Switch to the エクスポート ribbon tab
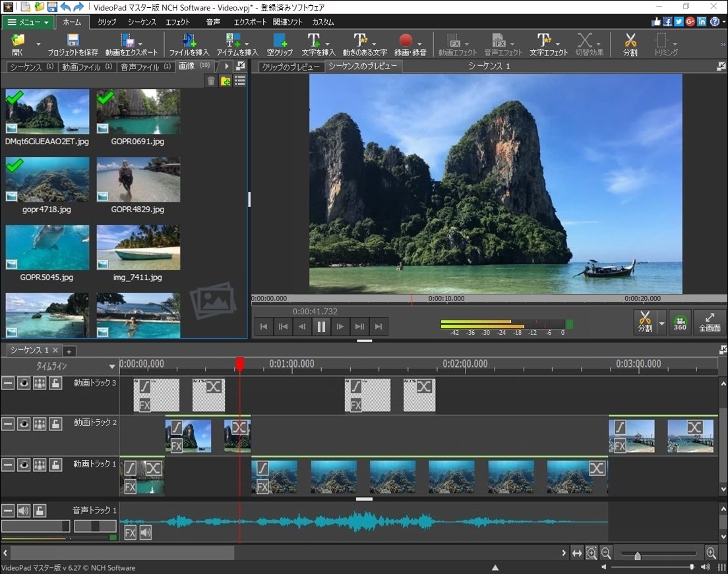Screen dimensions: 728x574 click(x=249, y=22)
